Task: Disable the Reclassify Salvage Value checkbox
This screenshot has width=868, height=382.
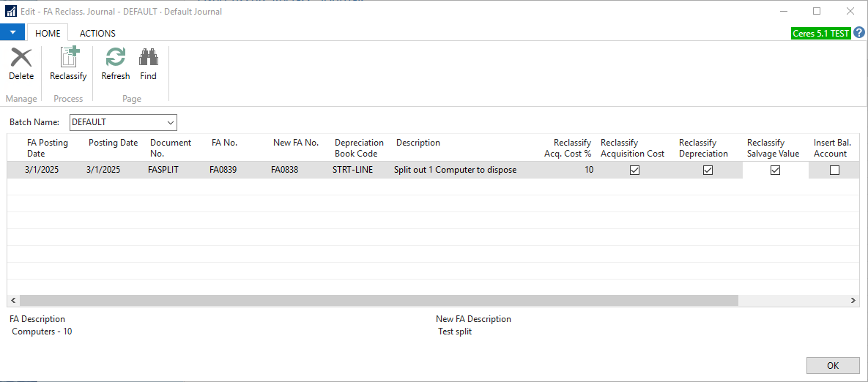Action: click(x=775, y=170)
